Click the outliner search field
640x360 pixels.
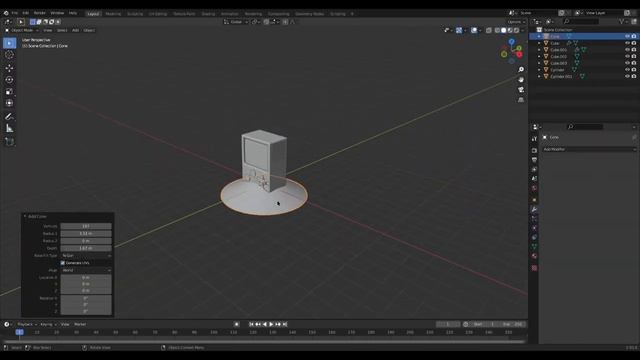point(580,21)
